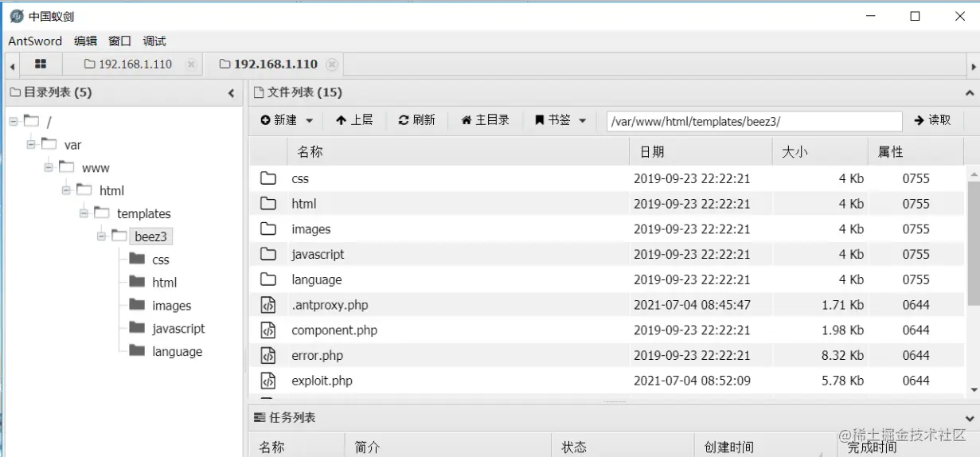
Task: Open the home grid tab icon
Action: click(x=41, y=64)
